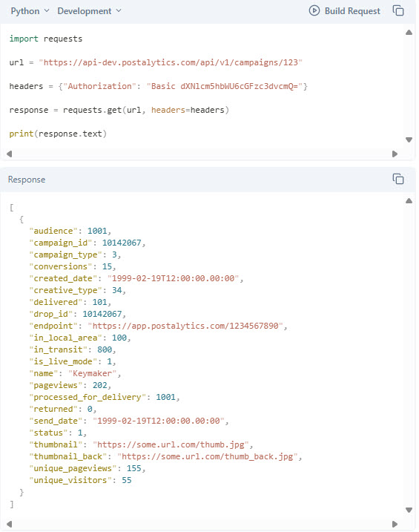Image resolution: width=419 pixels, height=532 pixels.
Task: Click the "returned": 0 line
Action: [63, 409]
